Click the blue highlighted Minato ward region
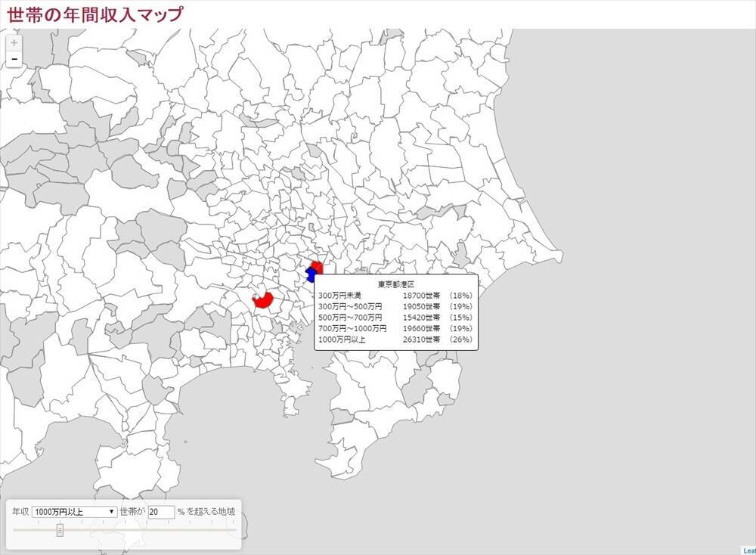 coord(310,276)
